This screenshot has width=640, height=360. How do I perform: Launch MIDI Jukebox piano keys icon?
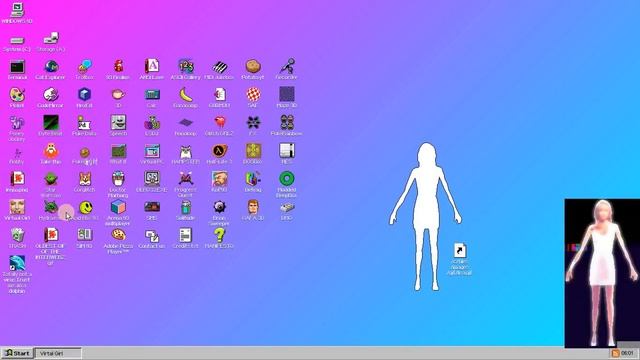(x=220, y=67)
